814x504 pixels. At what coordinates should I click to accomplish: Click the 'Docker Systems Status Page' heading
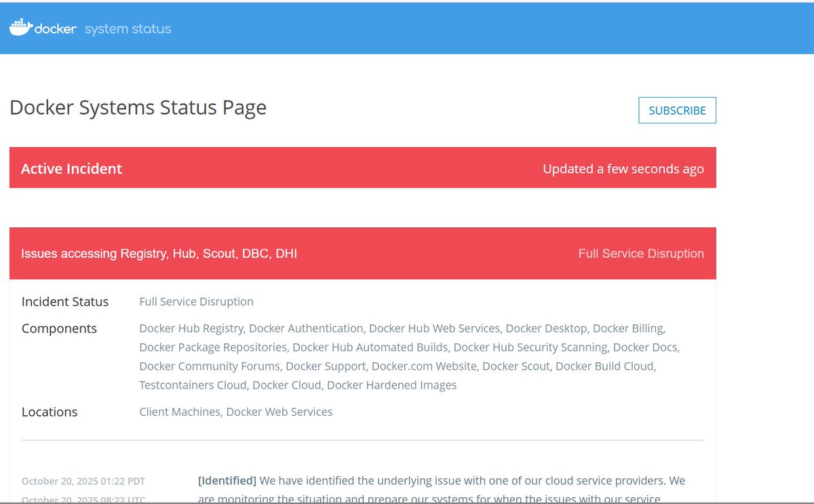click(138, 107)
